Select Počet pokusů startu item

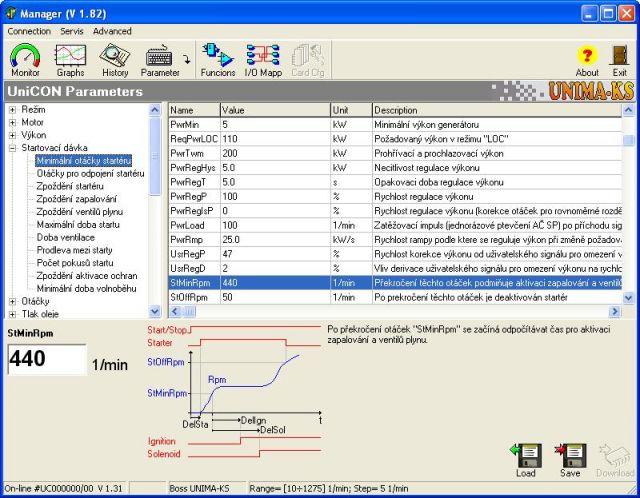tap(75, 262)
